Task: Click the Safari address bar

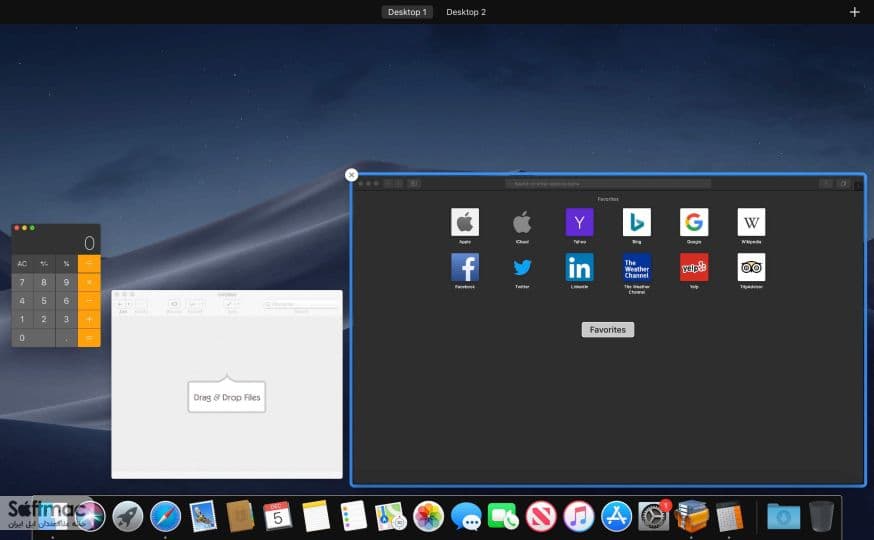Action: [x=608, y=183]
